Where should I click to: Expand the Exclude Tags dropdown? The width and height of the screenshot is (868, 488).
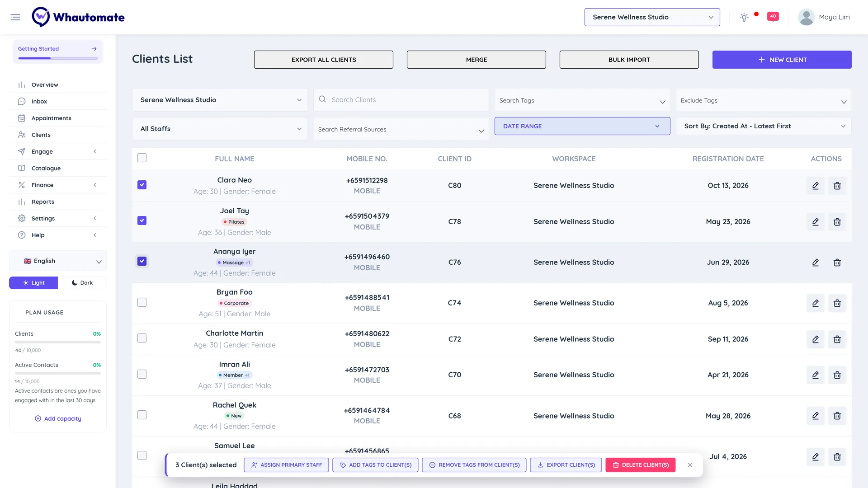764,100
